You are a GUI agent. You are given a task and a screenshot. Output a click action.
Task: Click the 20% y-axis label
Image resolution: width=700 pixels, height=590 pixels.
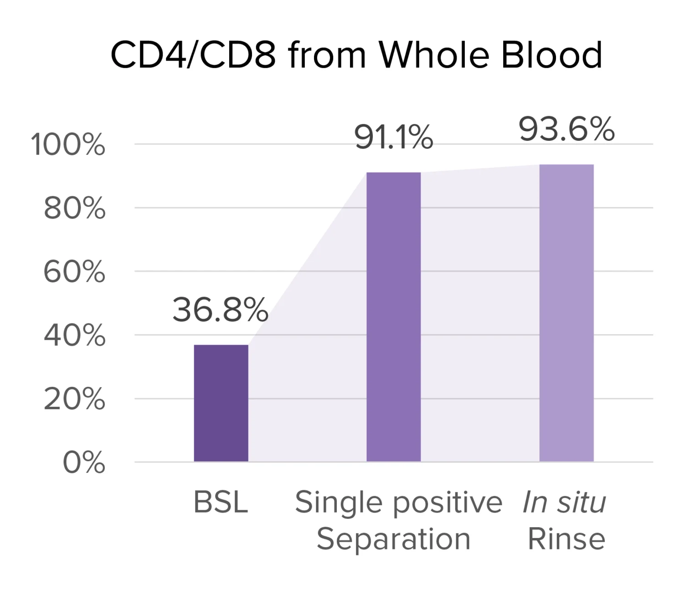(74, 400)
